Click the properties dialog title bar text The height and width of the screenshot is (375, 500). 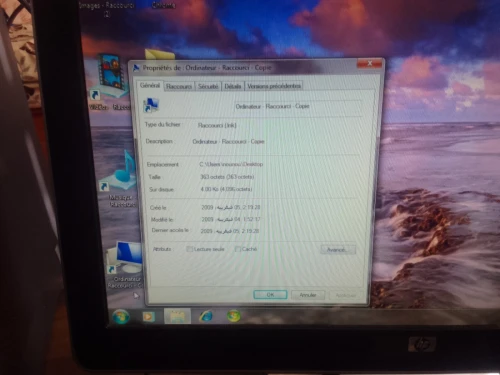tap(207, 68)
